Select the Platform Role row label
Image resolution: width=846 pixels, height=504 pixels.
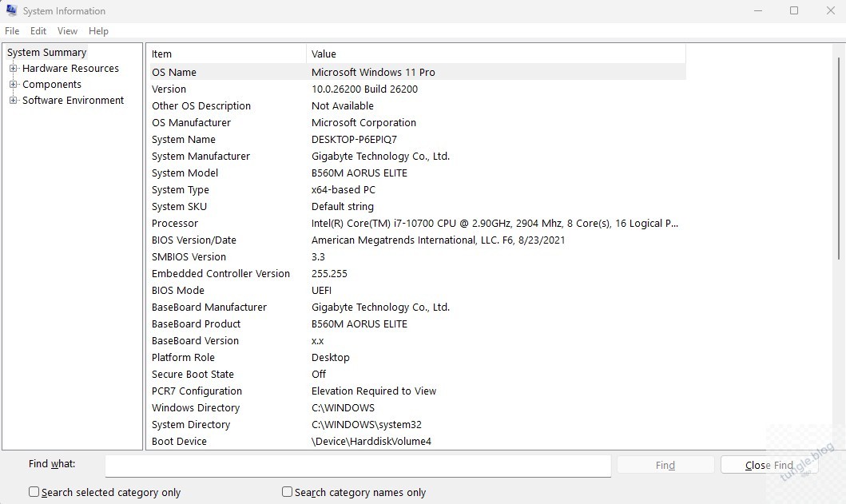[x=183, y=357]
